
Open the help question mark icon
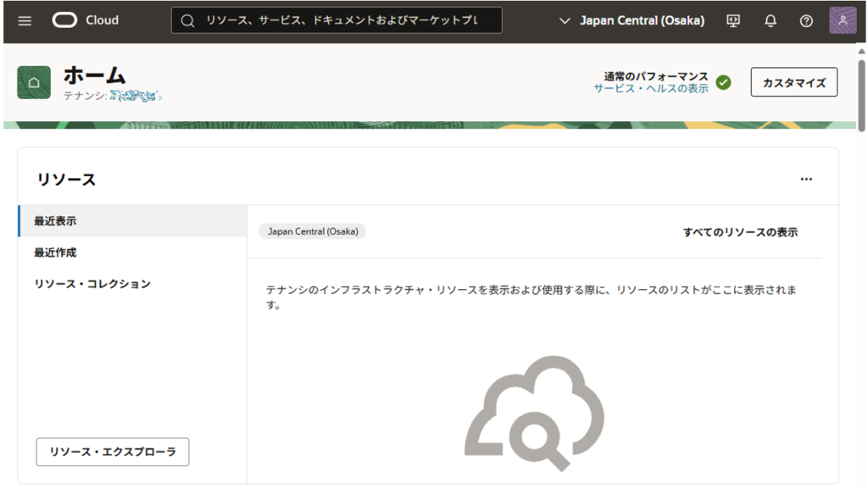pos(806,20)
